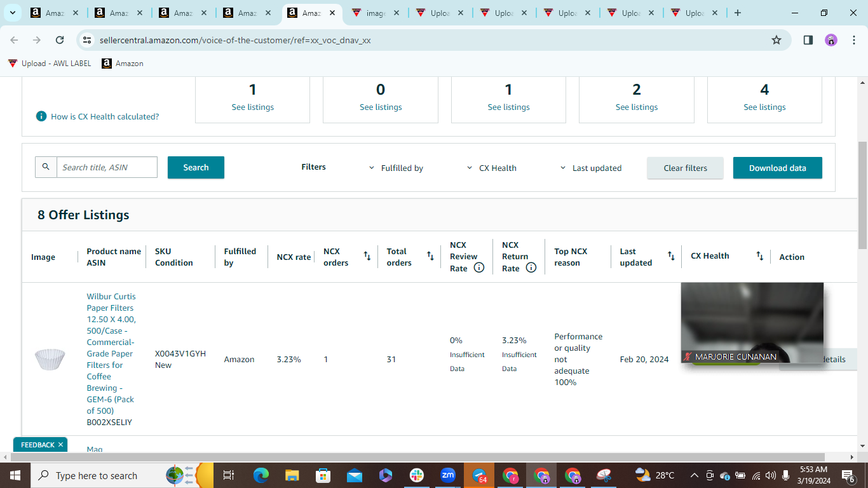This screenshot has width=868, height=488.
Task: Click the ASIN B002XSELIY
Action: click(x=109, y=422)
